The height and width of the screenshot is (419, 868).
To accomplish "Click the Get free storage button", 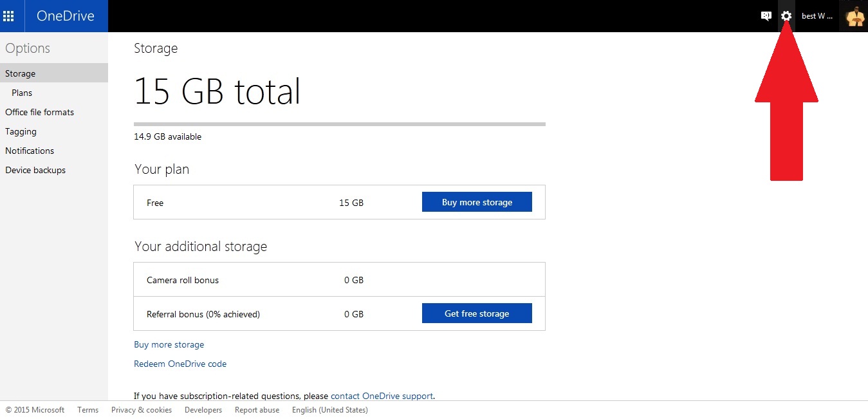I will pyautogui.click(x=477, y=313).
